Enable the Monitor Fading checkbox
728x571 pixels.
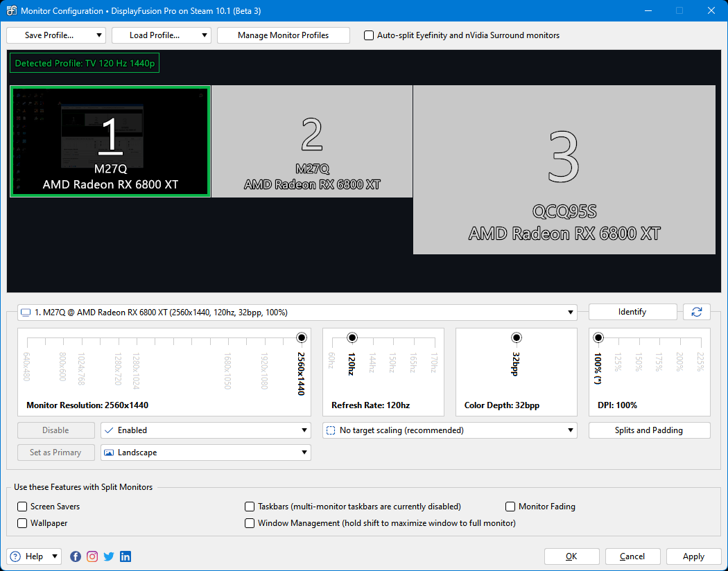511,507
